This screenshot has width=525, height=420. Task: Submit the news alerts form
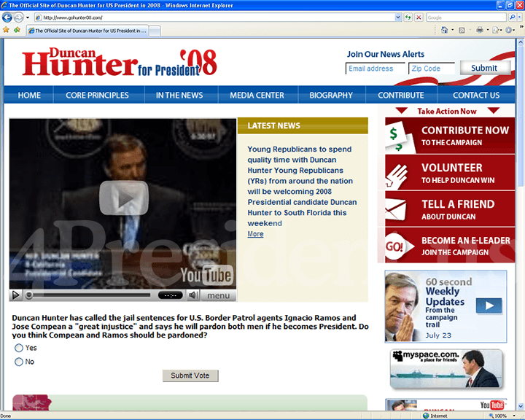pyautogui.click(x=485, y=68)
